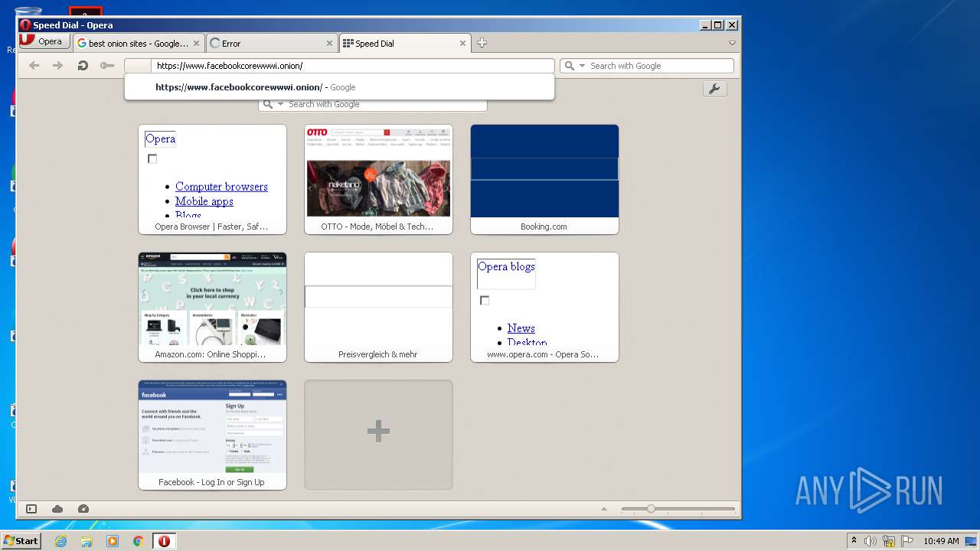Open the Preisvergleich & mehr speed dial

tap(378, 307)
